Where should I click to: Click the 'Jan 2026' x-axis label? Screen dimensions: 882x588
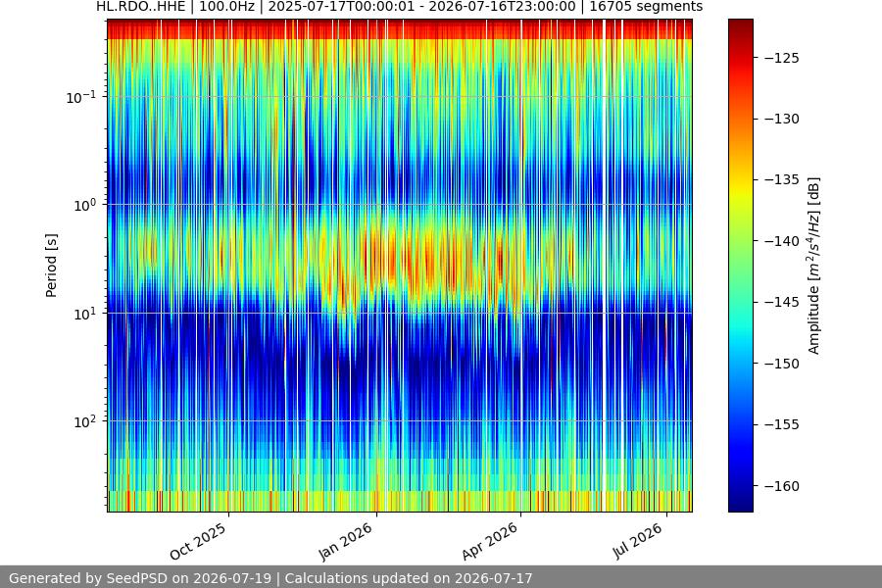coord(345,541)
